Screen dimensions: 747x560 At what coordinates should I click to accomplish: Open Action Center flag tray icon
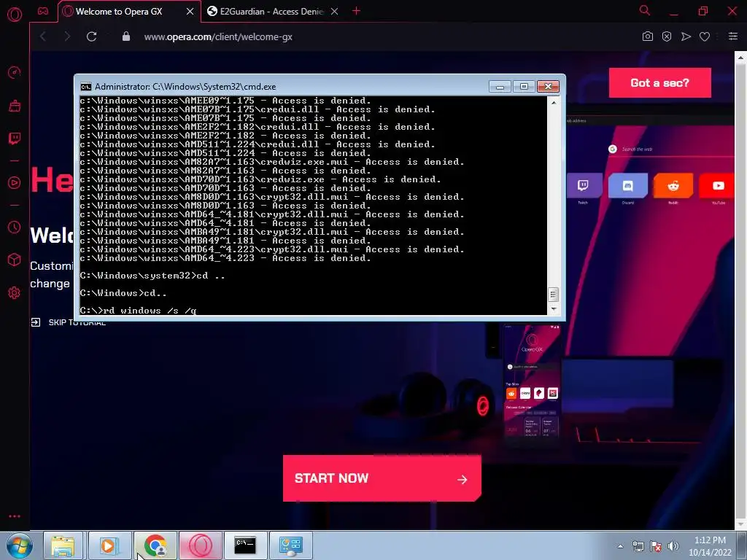(656, 546)
